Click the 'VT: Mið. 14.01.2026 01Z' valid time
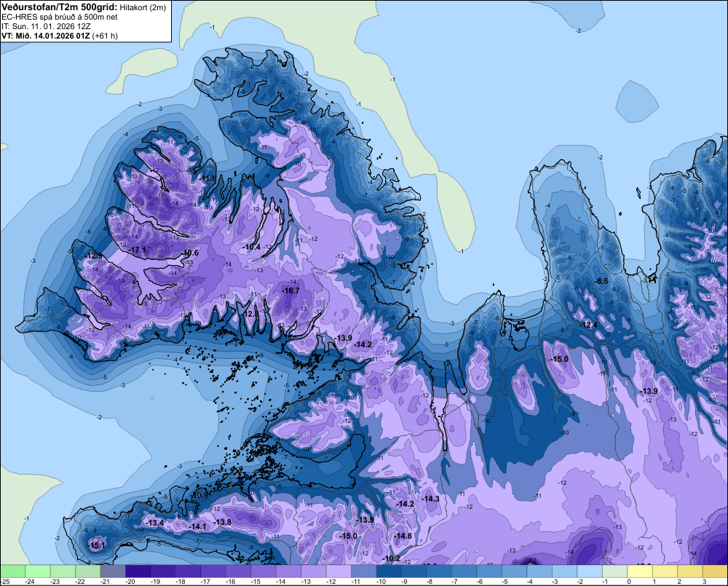 [45, 36]
